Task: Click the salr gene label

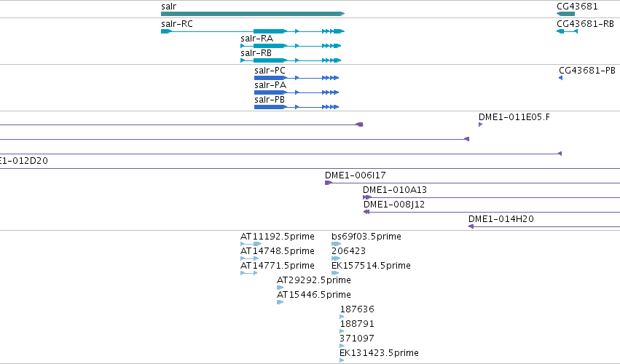Action: (x=169, y=7)
